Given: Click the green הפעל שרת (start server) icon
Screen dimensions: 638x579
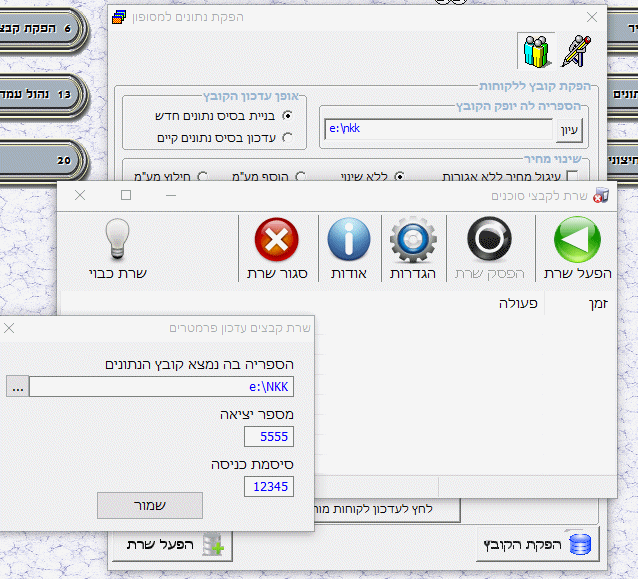Looking at the screenshot, I should click(x=577, y=241).
